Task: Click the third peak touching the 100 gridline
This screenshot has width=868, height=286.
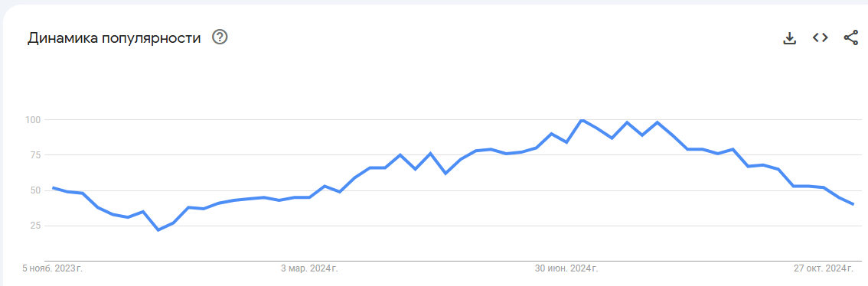Action: (657, 122)
